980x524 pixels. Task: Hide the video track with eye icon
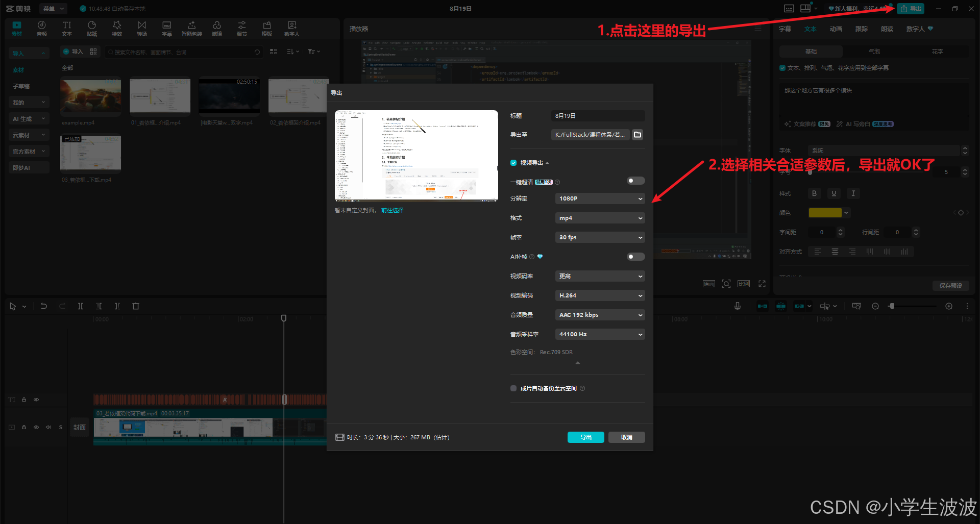pos(36,427)
